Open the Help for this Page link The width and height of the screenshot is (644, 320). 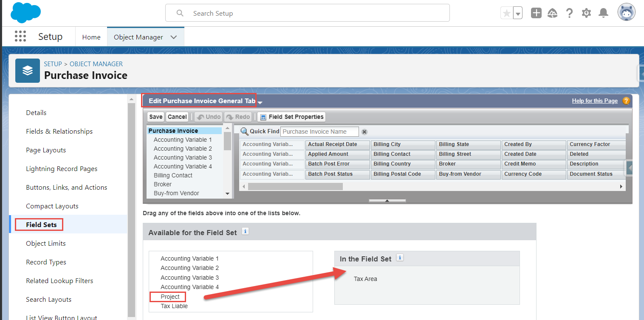click(x=595, y=101)
